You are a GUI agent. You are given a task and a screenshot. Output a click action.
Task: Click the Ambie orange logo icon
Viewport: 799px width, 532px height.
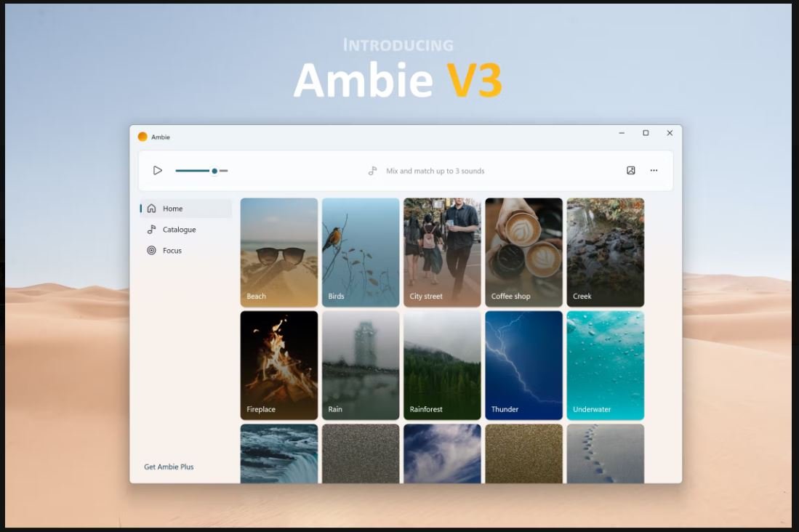(142, 137)
